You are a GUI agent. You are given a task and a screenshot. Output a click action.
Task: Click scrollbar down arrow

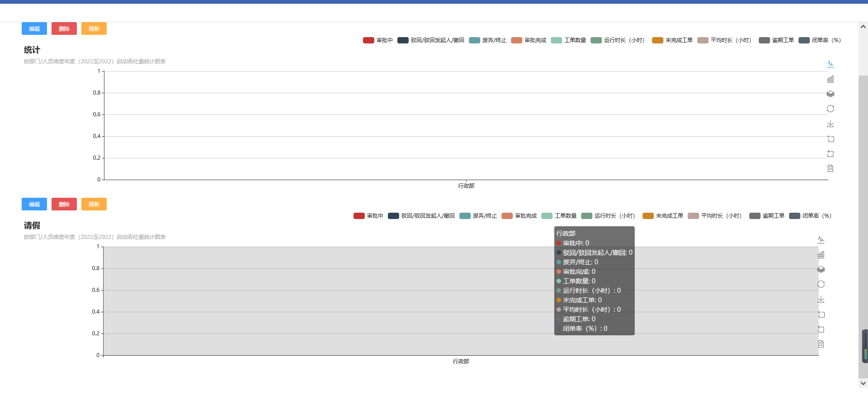click(863, 383)
